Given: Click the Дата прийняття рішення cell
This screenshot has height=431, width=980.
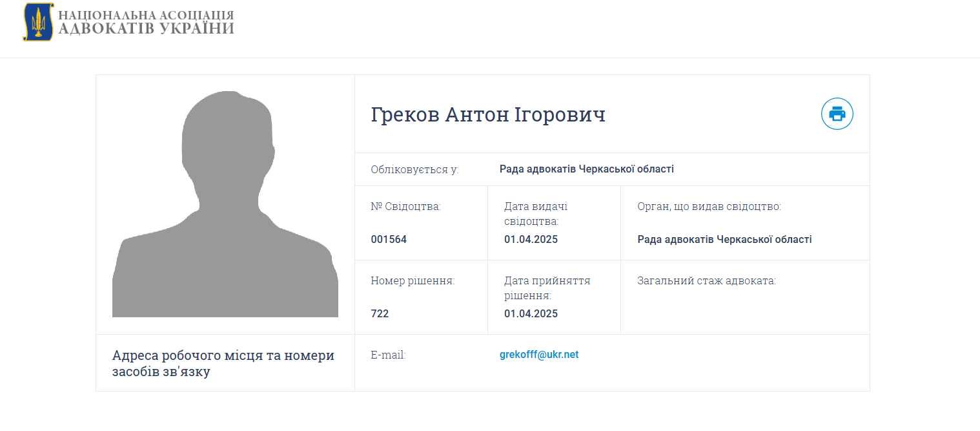Looking at the screenshot, I should 549,288.
